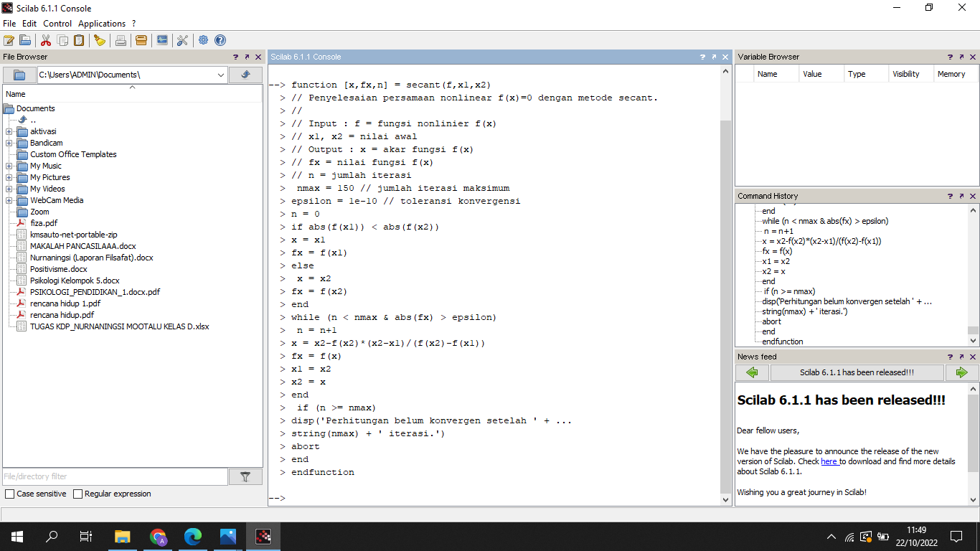Show previous news with left green arrow
The image size is (980, 551).
tap(752, 372)
